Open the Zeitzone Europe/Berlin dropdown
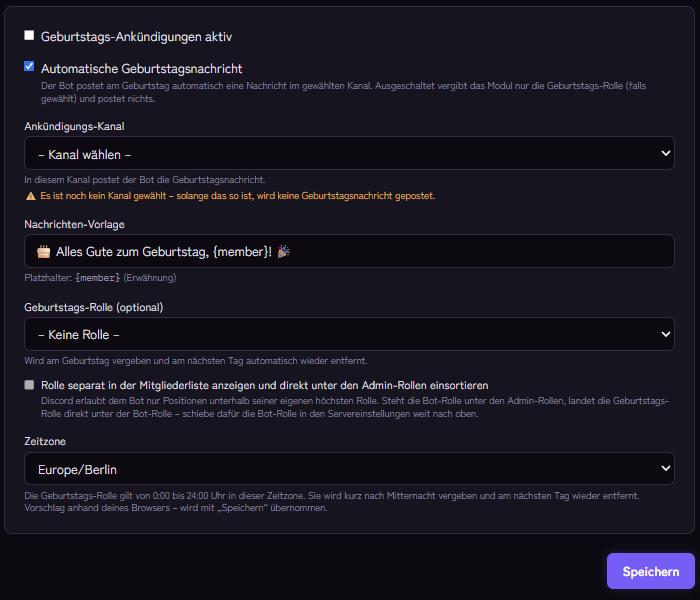700x600 pixels. point(349,468)
